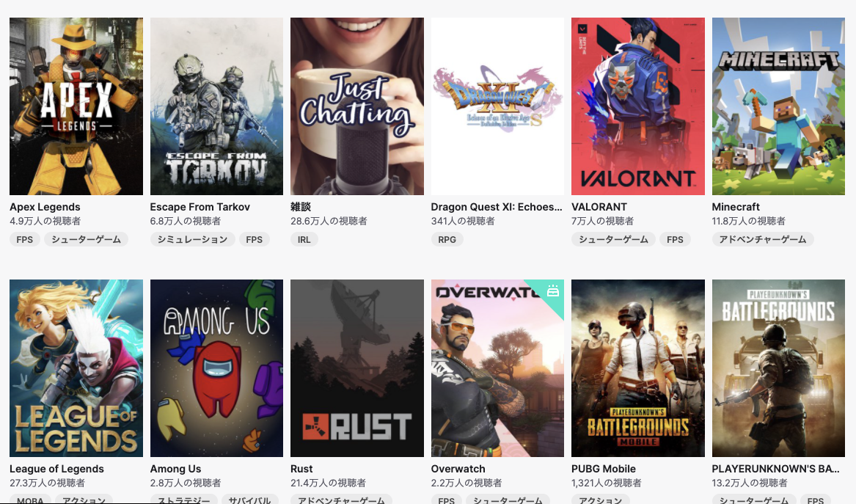Open the Minecraft cover art
The width and height of the screenshot is (856, 504).
click(x=778, y=106)
